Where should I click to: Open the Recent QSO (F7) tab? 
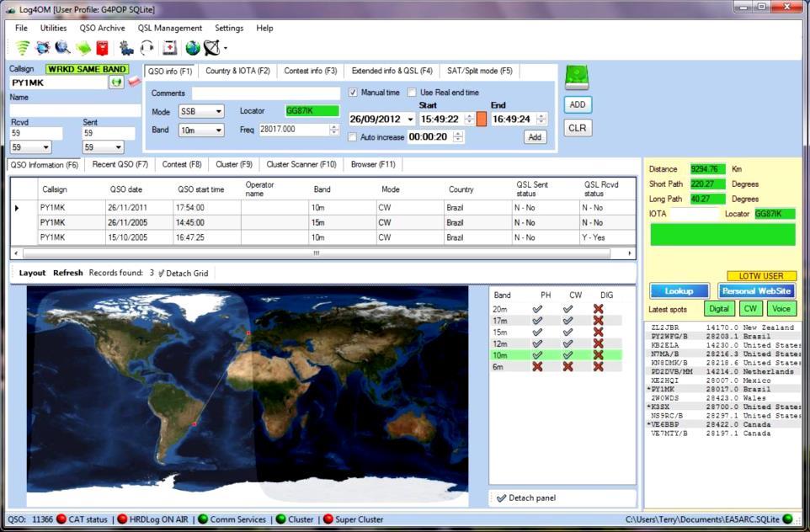[120, 164]
